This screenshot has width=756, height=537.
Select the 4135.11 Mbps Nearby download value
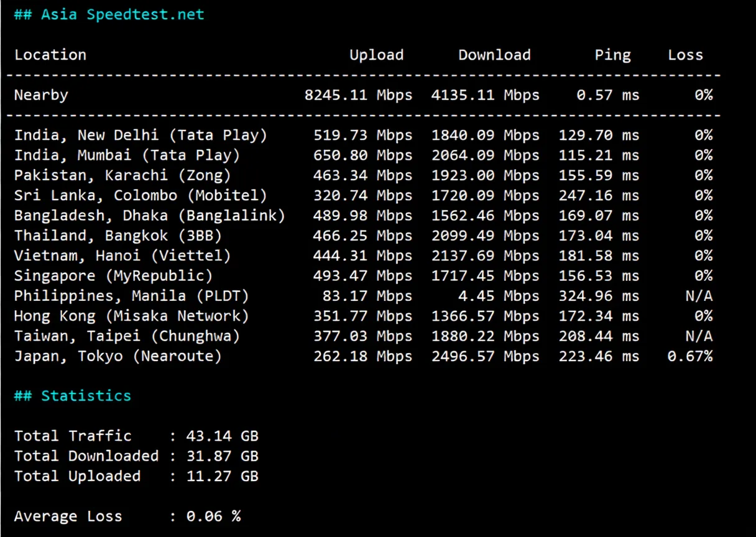(486, 95)
